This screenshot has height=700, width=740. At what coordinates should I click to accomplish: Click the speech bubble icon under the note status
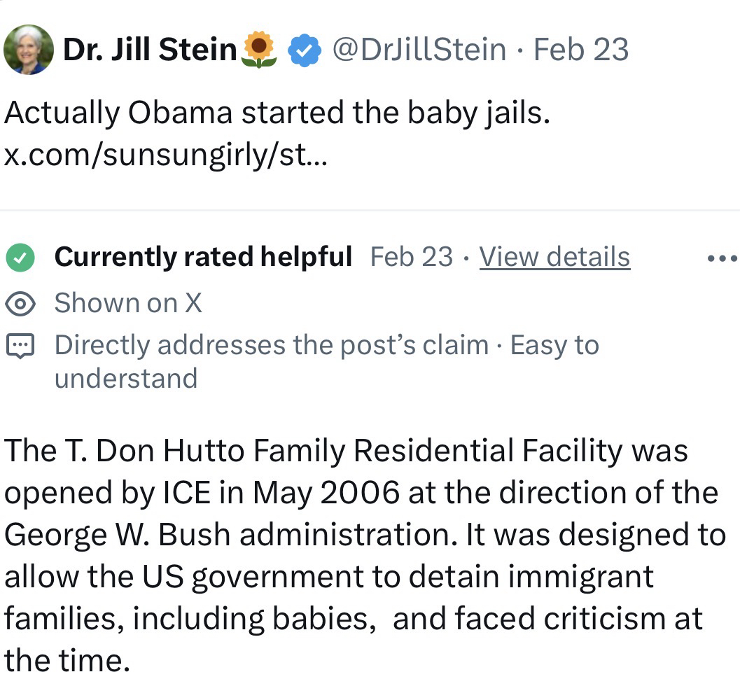[20, 346]
